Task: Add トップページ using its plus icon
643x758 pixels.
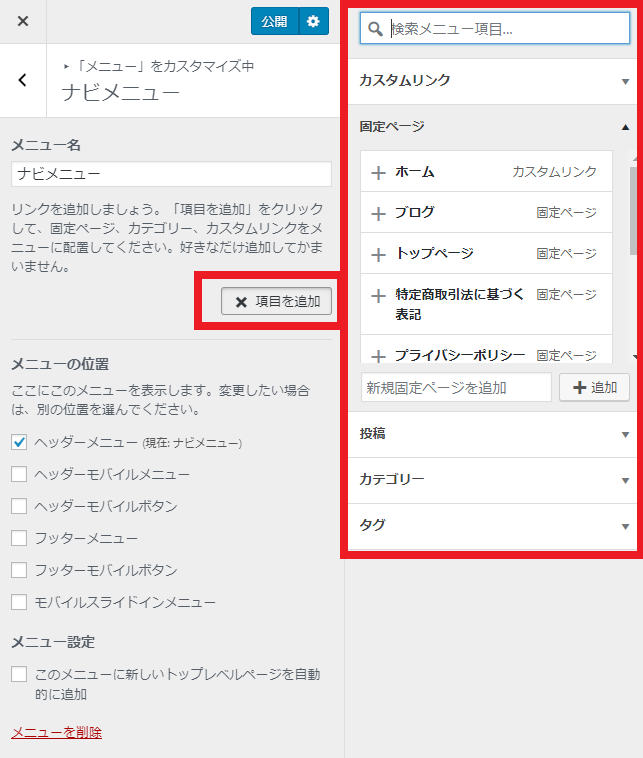Action: point(378,254)
